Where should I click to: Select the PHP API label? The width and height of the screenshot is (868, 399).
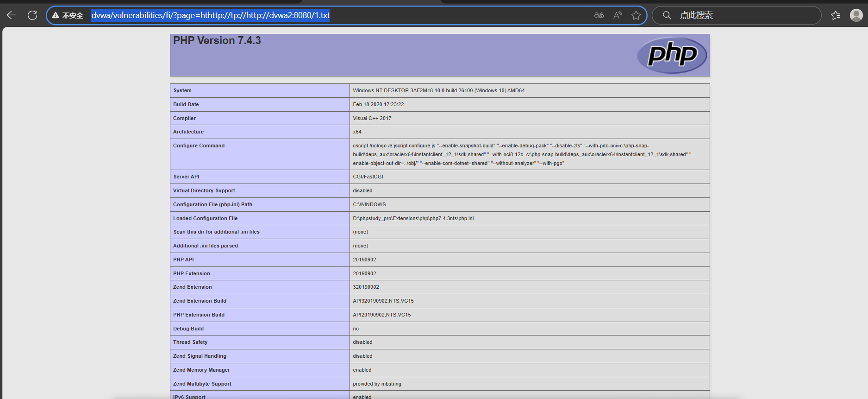tap(184, 260)
